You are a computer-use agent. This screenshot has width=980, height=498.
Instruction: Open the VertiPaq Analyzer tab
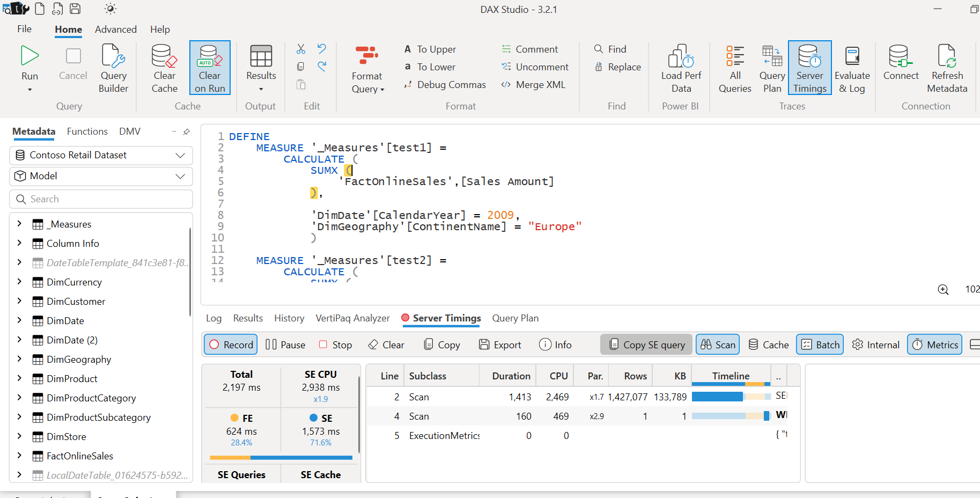[352, 318]
